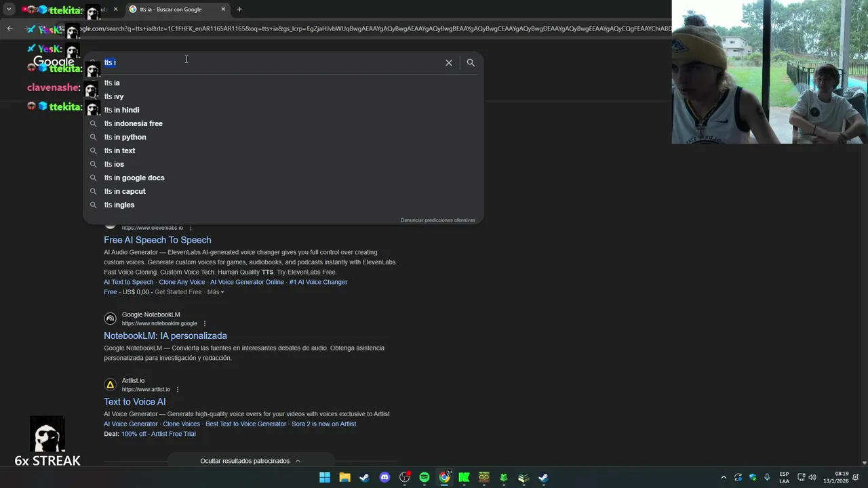Click the page scrollbar down arrow
Viewport: 868px width, 488px height.
(x=864, y=462)
